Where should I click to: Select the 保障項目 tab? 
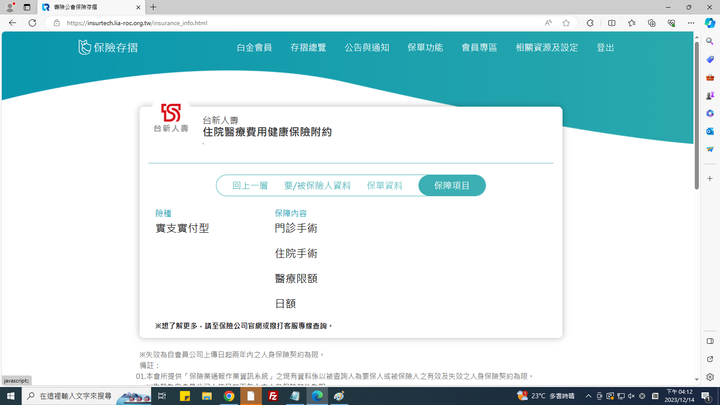click(x=452, y=186)
